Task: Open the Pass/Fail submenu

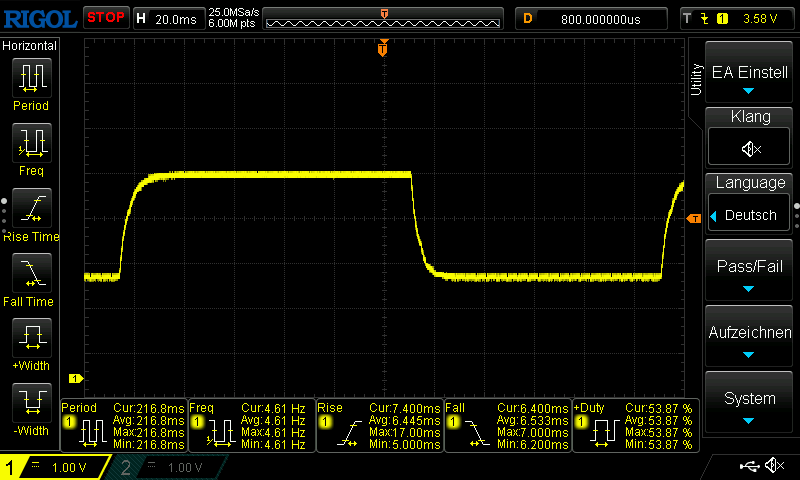Action: tap(749, 270)
